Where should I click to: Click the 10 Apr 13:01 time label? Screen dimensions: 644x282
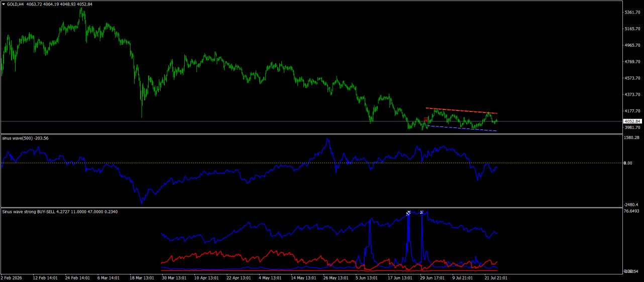[205, 277]
